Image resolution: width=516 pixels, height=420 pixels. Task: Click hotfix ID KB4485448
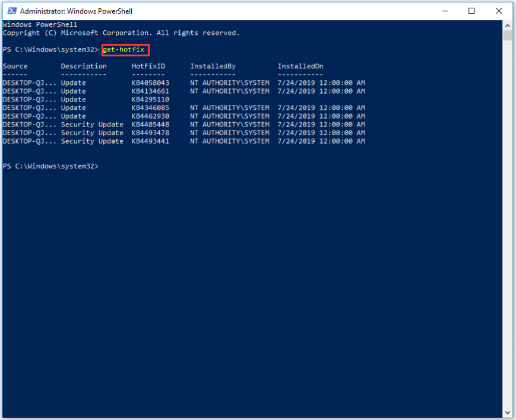[x=150, y=125]
